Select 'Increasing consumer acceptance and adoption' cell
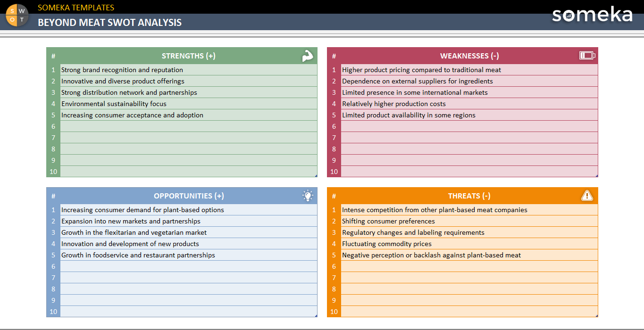644x330 pixels. point(189,115)
